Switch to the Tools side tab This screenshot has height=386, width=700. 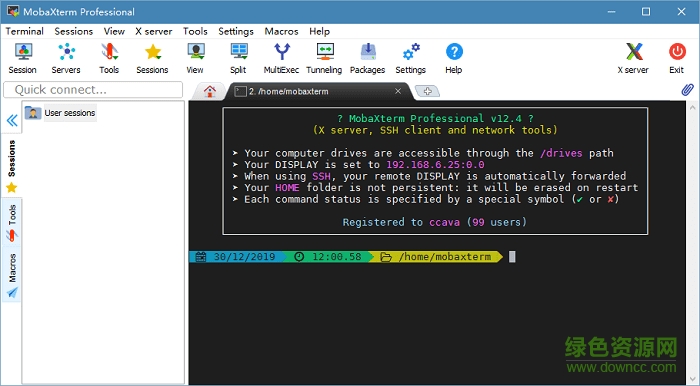click(12, 223)
